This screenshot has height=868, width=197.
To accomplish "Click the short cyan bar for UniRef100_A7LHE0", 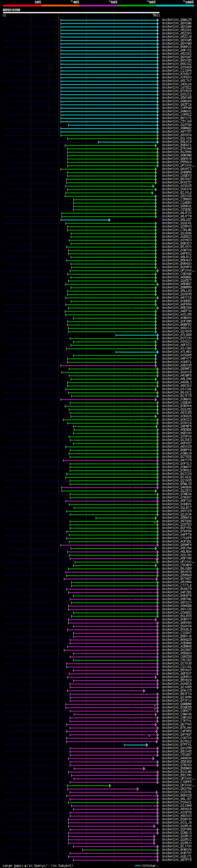I will (x=137, y=352).
